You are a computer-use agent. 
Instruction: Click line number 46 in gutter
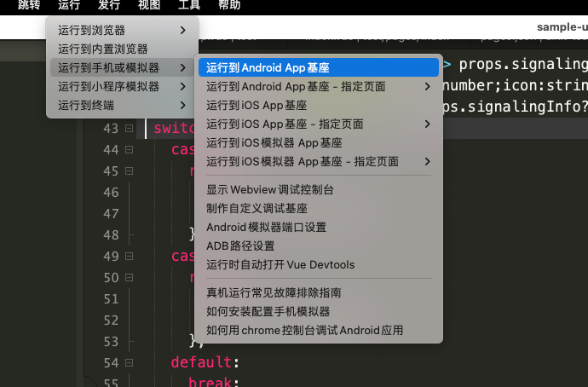[111, 193]
